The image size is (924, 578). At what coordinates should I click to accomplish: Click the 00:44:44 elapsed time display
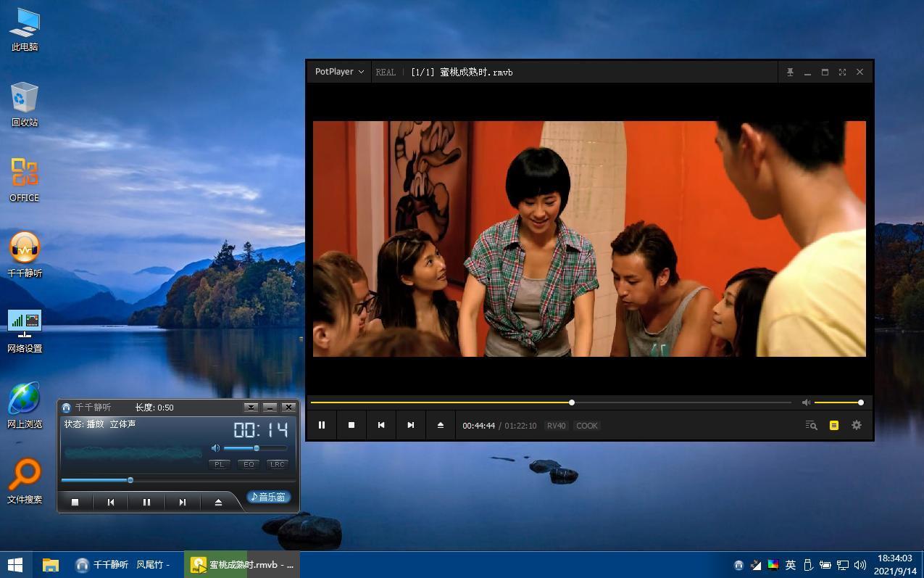[479, 426]
